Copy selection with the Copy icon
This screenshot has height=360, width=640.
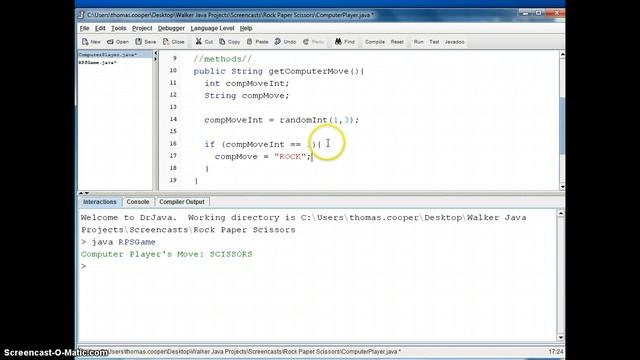click(222, 42)
